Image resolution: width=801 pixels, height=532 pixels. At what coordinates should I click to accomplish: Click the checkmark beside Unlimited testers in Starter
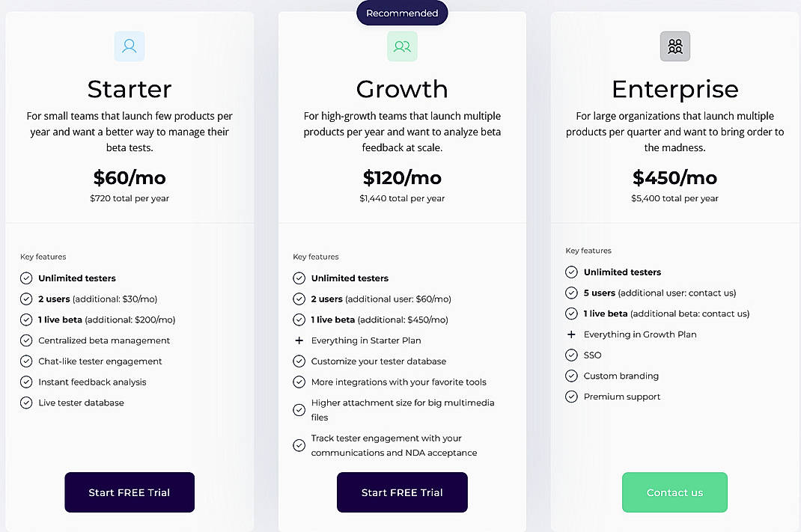(26, 278)
